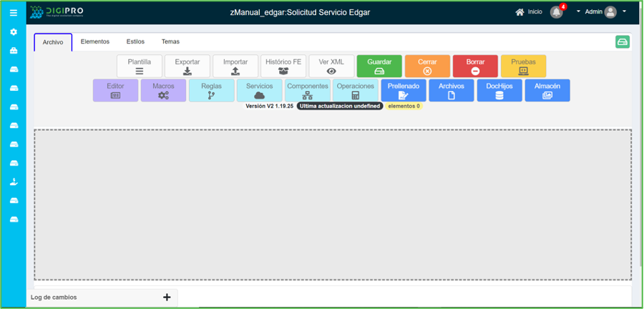
Task: Expand Log de cambios with plus
Action: 167,298
